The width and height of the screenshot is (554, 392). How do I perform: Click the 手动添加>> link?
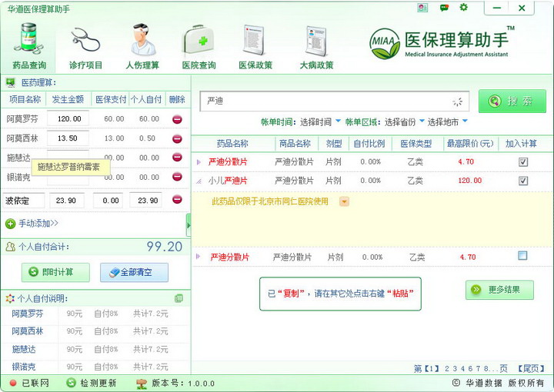point(38,224)
